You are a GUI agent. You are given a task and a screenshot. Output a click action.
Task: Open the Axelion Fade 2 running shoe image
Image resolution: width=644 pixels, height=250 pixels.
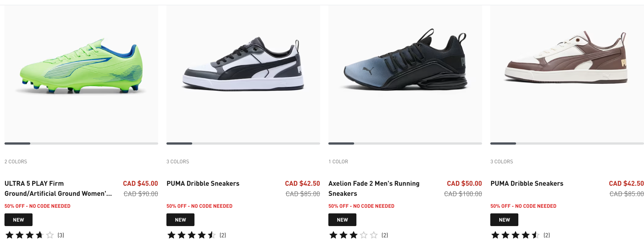pyautogui.click(x=405, y=73)
